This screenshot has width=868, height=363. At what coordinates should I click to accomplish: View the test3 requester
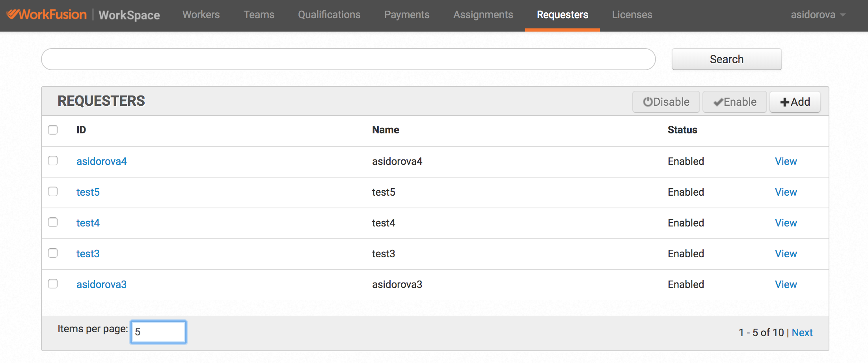point(786,254)
